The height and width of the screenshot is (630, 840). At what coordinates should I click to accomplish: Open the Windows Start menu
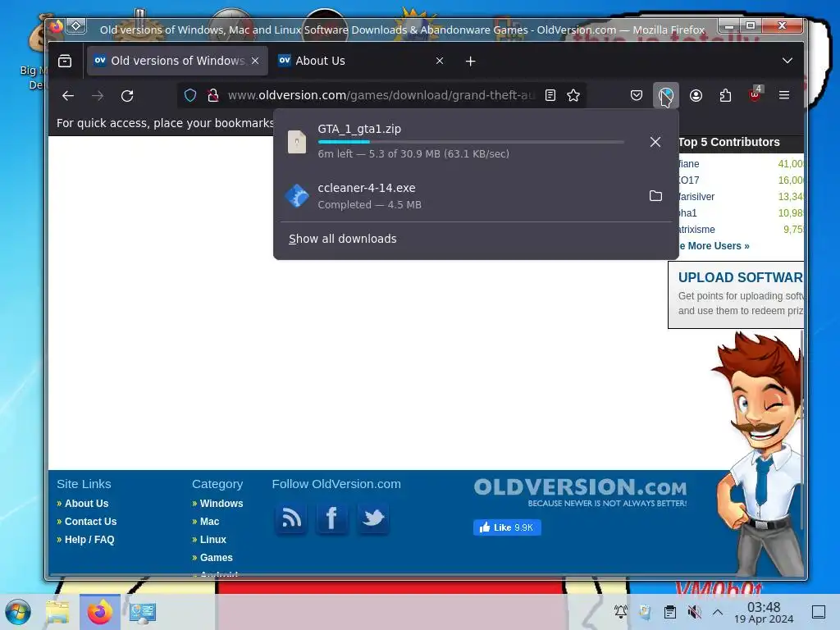(18, 612)
